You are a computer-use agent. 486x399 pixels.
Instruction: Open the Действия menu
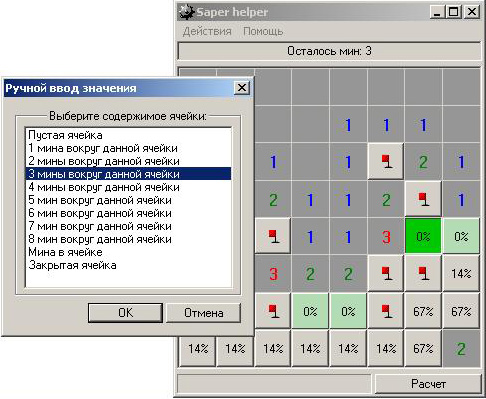coord(207,31)
